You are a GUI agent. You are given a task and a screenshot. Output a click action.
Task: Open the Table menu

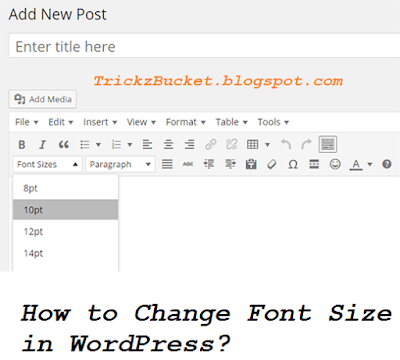point(231,122)
